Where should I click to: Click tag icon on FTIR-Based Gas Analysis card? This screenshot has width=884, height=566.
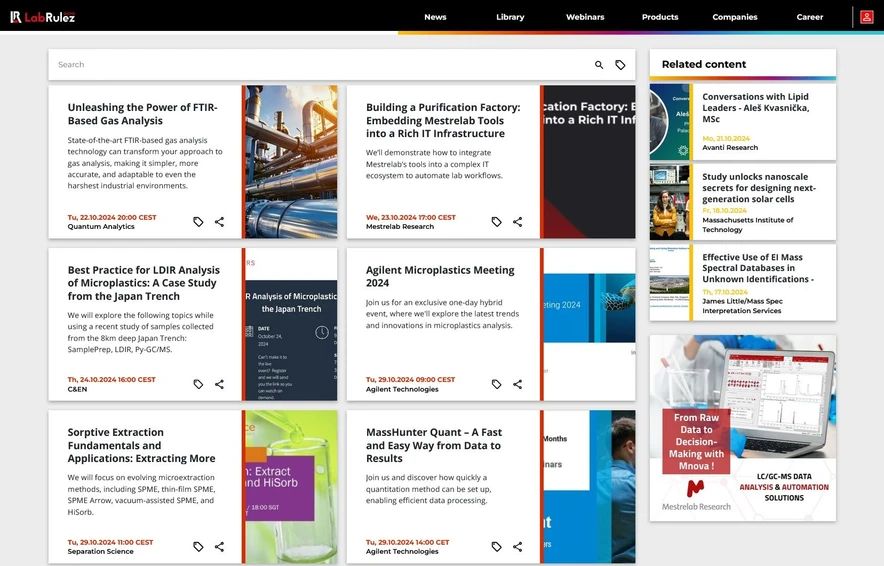(x=198, y=222)
